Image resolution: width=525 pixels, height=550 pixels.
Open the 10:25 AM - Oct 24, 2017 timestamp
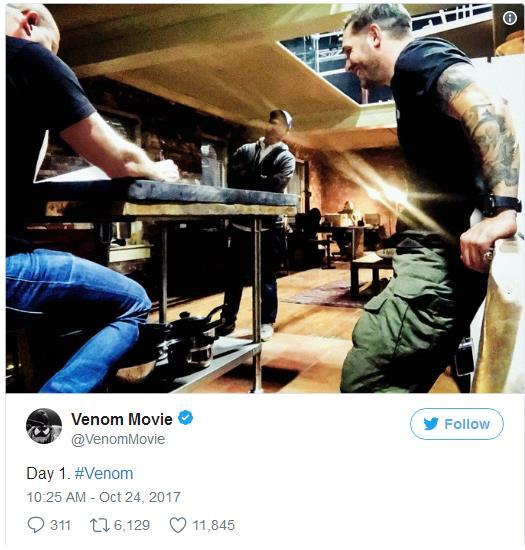point(103,497)
